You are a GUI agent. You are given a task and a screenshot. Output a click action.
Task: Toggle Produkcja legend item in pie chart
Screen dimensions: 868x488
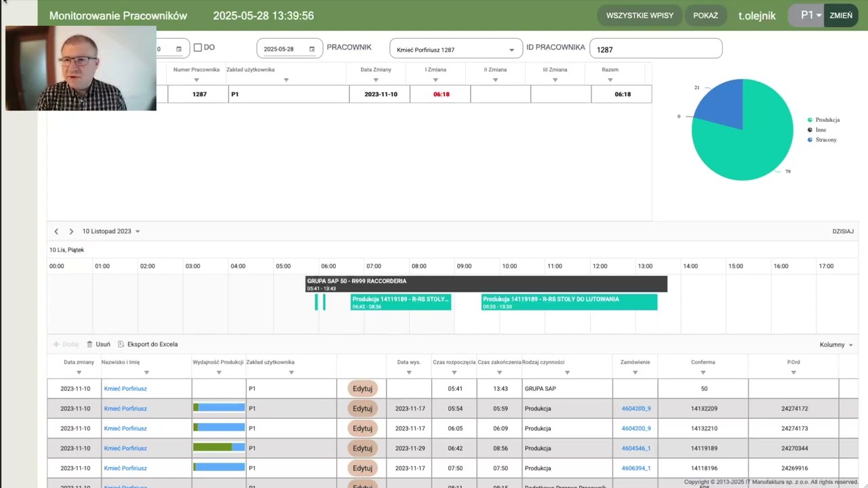[823, 120]
